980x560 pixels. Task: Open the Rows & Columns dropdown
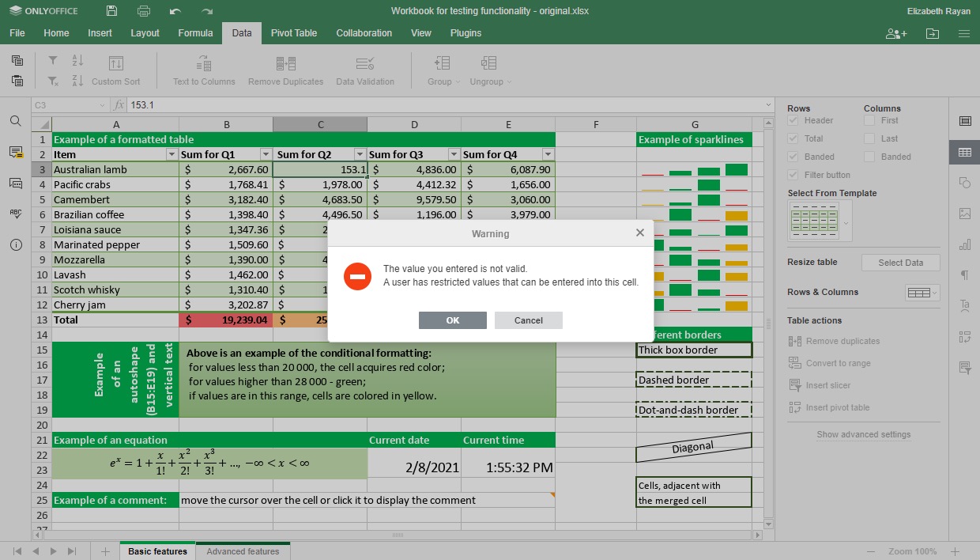click(x=922, y=293)
